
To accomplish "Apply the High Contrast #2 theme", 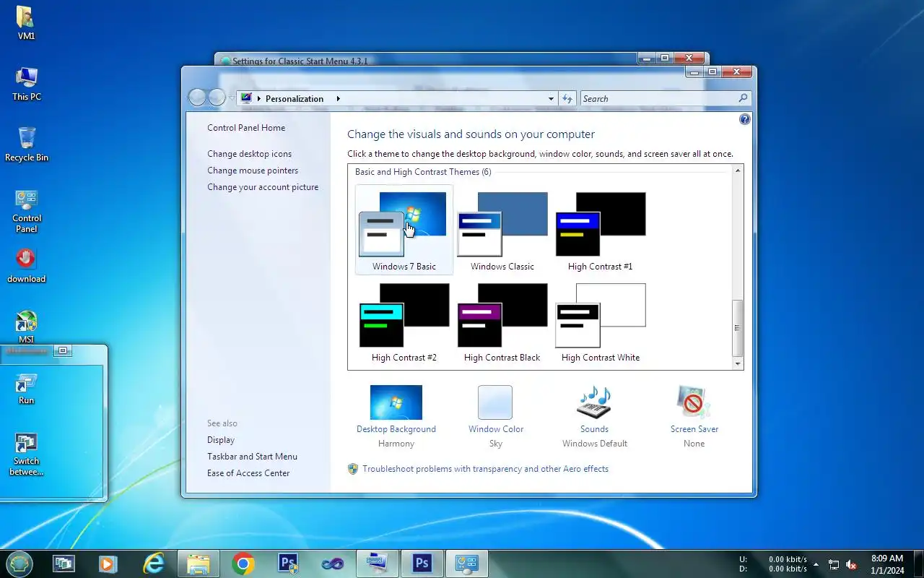I will (404, 322).
